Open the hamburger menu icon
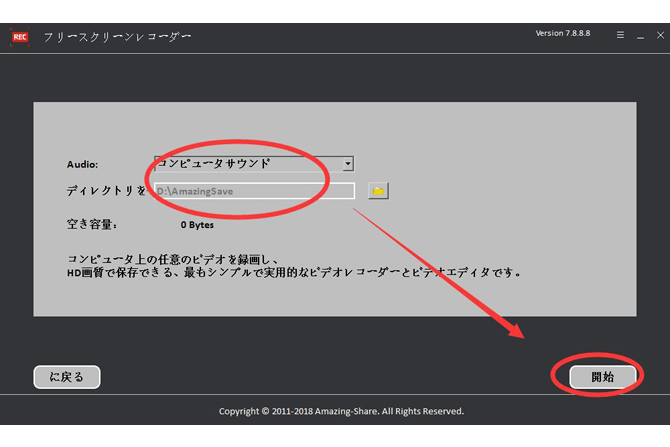This screenshot has width=670, height=447. (620, 35)
